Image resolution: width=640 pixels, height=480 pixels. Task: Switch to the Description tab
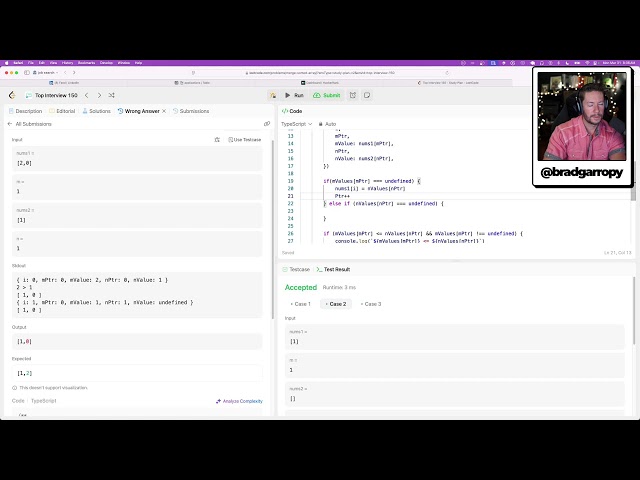pyautogui.click(x=25, y=111)
